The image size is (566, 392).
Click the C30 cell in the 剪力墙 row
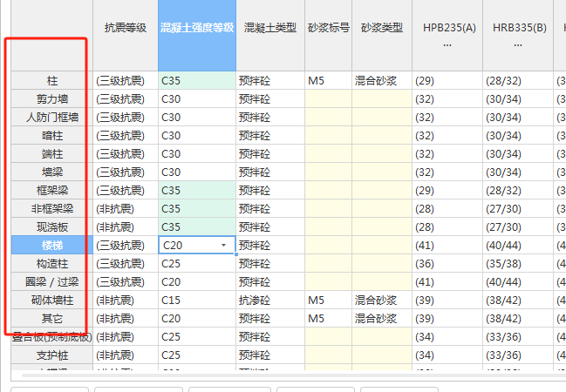197,98
